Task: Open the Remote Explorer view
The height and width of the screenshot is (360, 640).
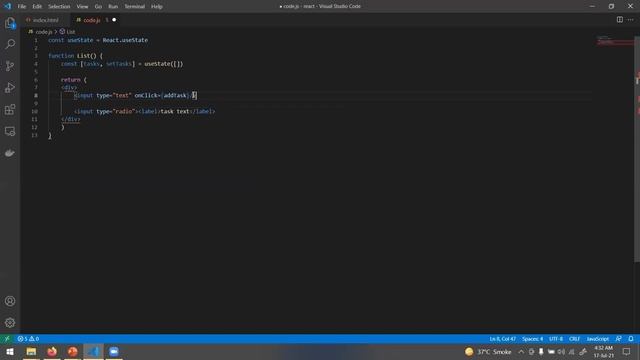Action: click(10, 131)
